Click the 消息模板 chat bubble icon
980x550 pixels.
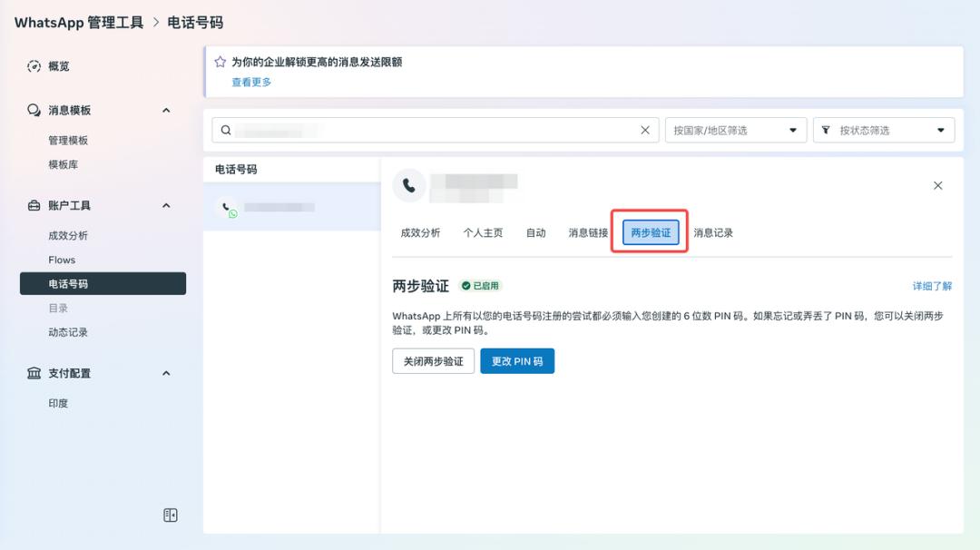[x=34, y=110]
